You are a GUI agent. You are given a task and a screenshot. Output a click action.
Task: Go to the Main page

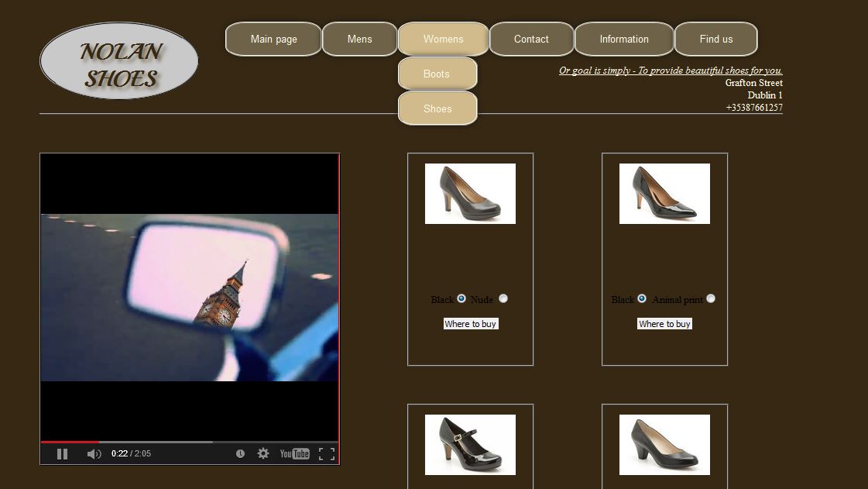273,39
